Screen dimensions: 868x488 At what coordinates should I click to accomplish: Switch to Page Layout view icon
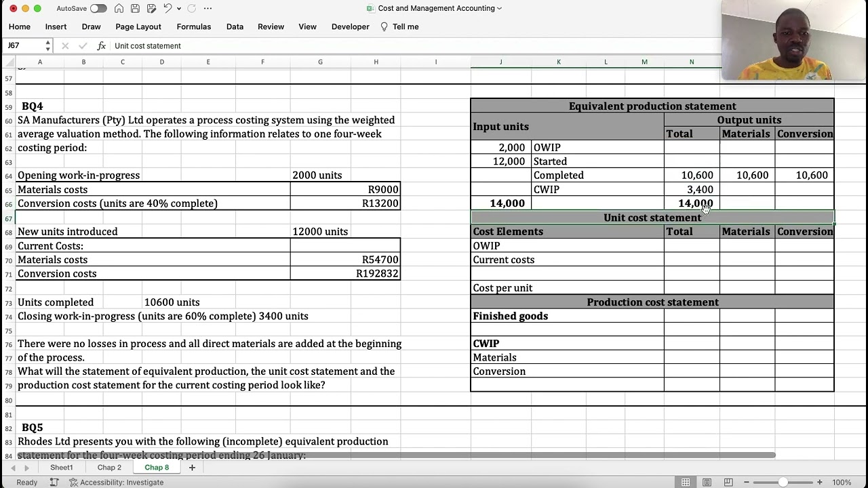tap(707, 483)
